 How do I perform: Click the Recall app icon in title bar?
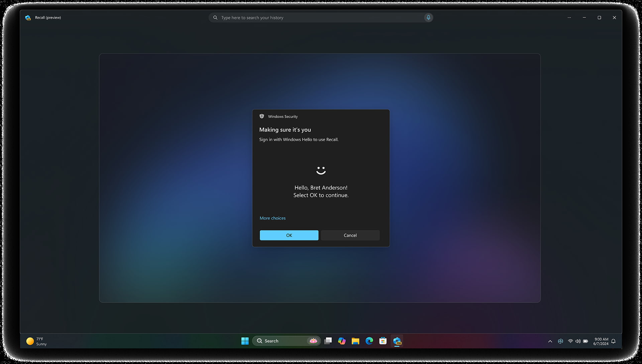(x=28, y=18)
